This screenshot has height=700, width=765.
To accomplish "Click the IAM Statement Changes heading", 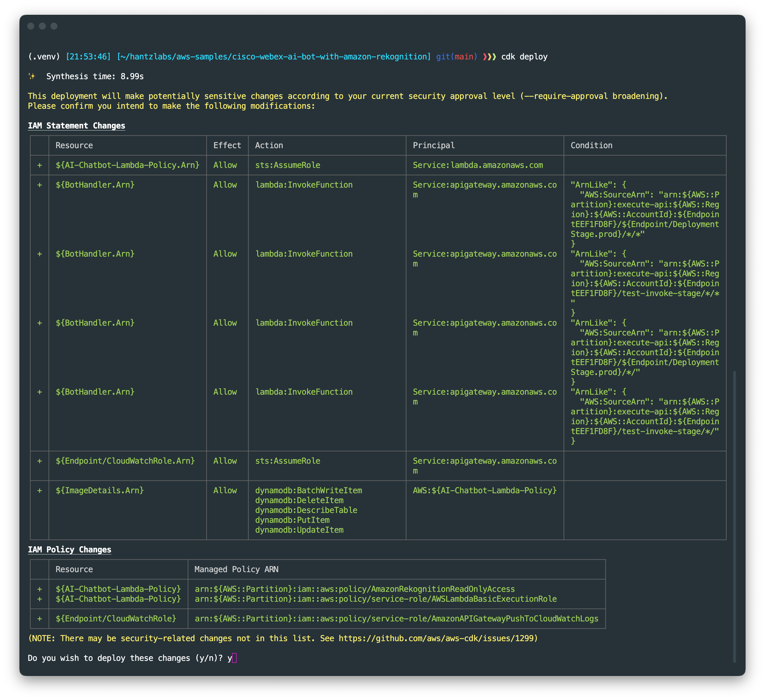I will tap(76, 126).
